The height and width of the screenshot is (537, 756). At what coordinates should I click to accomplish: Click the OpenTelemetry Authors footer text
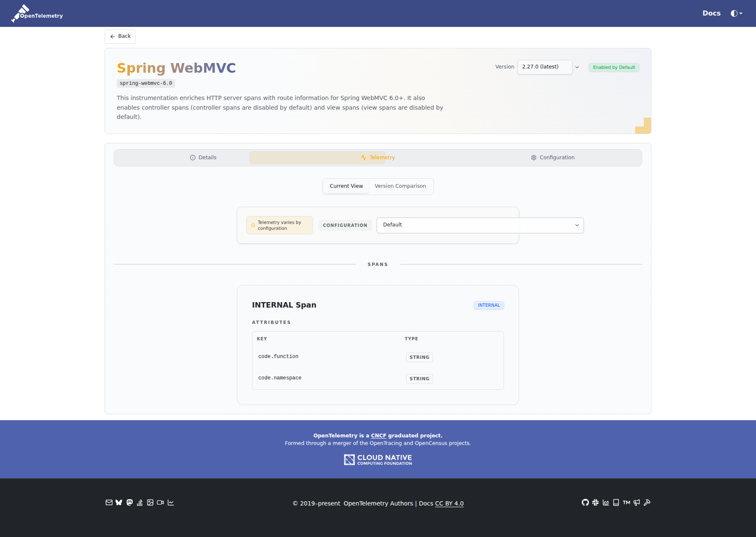point(378,503)
